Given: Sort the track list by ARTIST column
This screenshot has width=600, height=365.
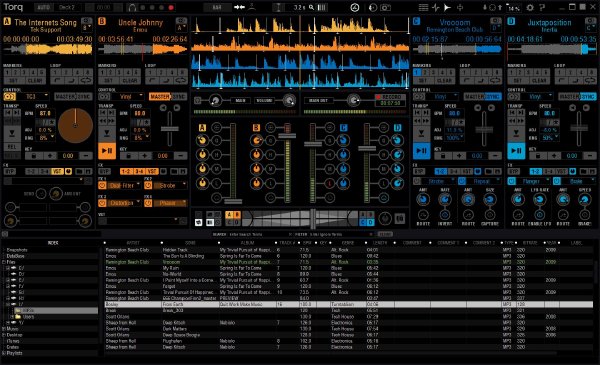Looking at the screenshot, I should coord(133,243).
